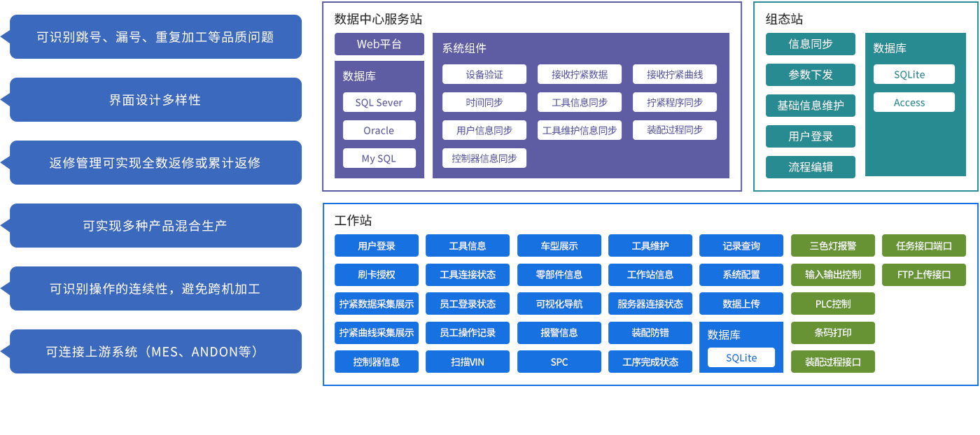Click the 装配防错 block
The width and height of the screenshot is (980, 435).
tap(650, 332)
